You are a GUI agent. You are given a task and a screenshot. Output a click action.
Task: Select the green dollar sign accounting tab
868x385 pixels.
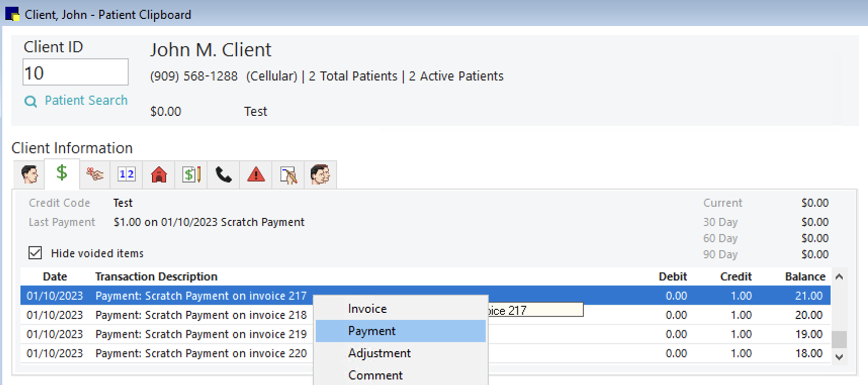62,174
